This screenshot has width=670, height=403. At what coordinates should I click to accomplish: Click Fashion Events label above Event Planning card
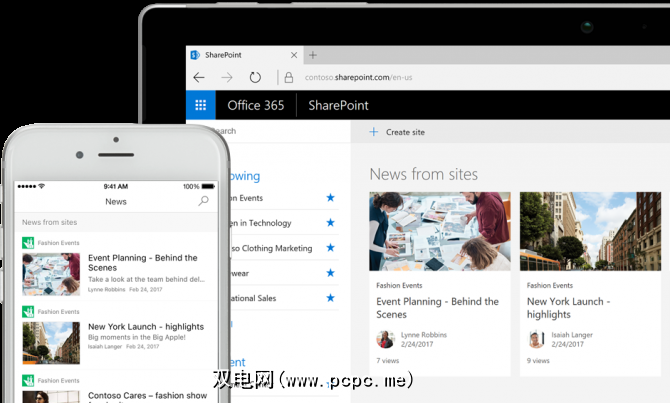[x=399, y=285]
